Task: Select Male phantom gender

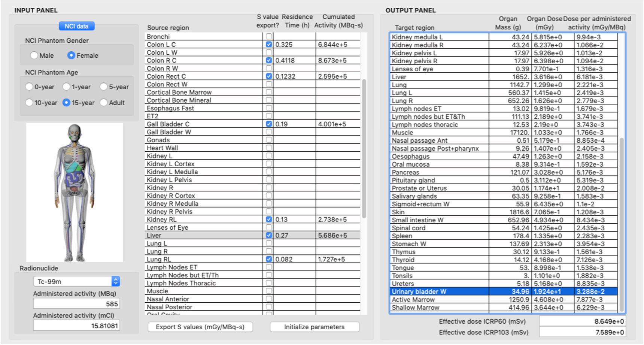Action: pos(34,55)
